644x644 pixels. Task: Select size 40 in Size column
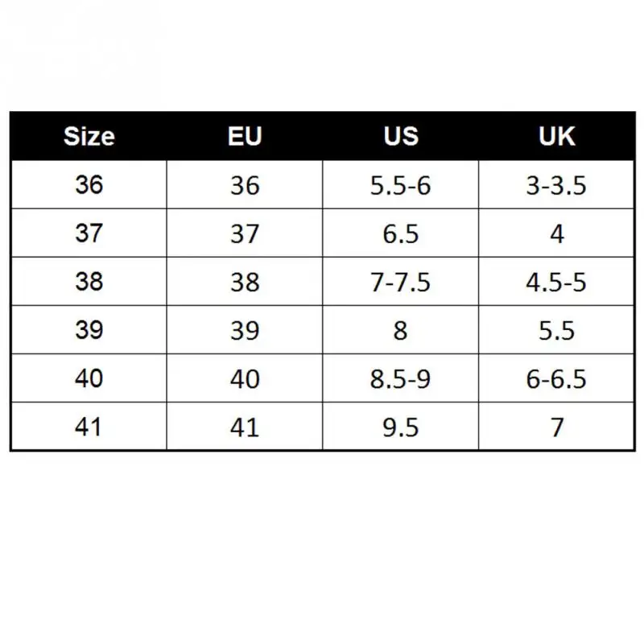[89, 378]
